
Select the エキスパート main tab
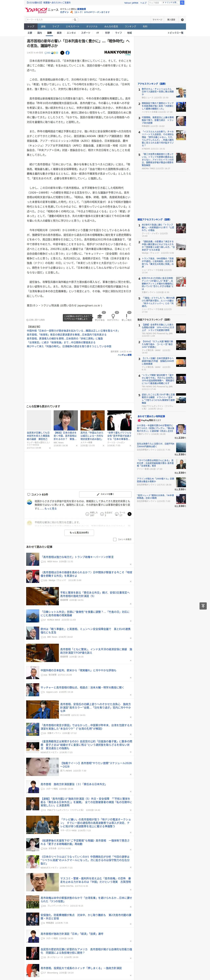[x=72, y=27]
